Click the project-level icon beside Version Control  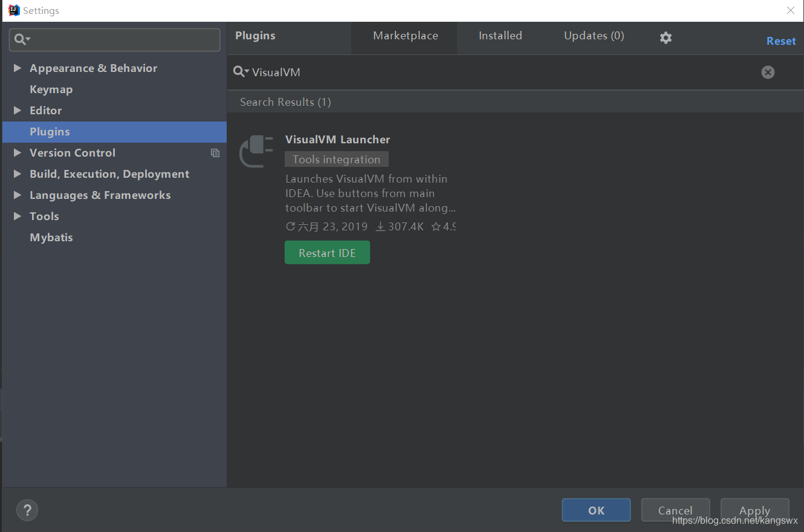(215, 153)
